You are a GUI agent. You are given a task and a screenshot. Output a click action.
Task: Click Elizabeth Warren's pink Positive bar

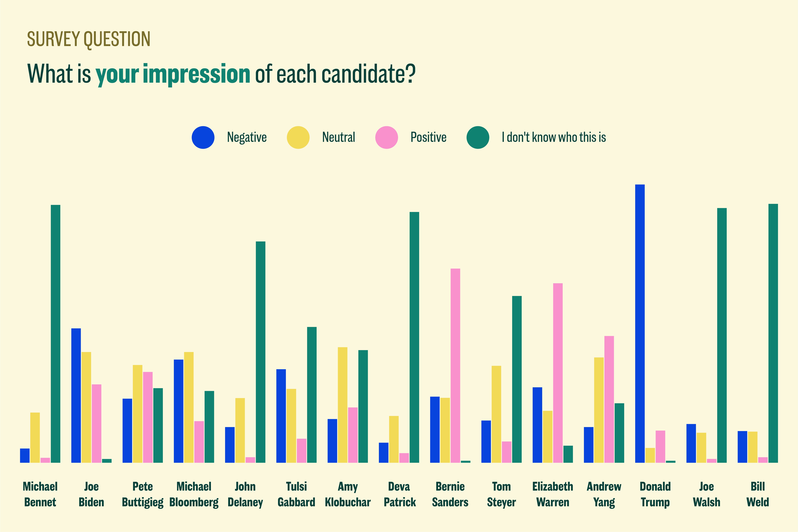[558, 373]
